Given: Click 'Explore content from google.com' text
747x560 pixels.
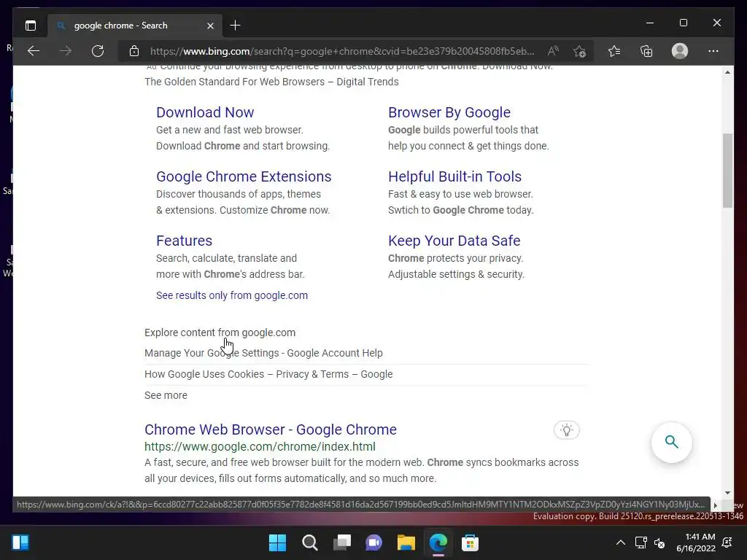Looking at the screenshot, I should click(220, 332).
